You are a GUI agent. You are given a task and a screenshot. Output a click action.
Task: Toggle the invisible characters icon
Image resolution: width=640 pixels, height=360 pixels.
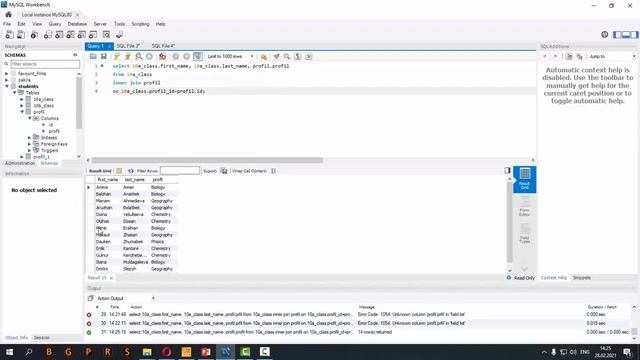[298, 56]
